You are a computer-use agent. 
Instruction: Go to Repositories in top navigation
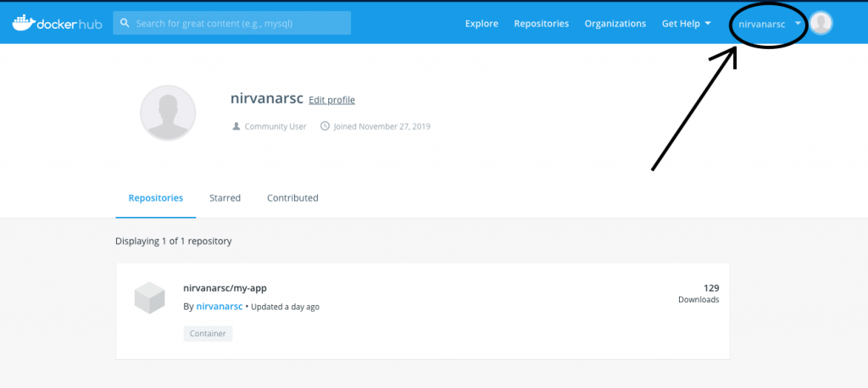541,24
